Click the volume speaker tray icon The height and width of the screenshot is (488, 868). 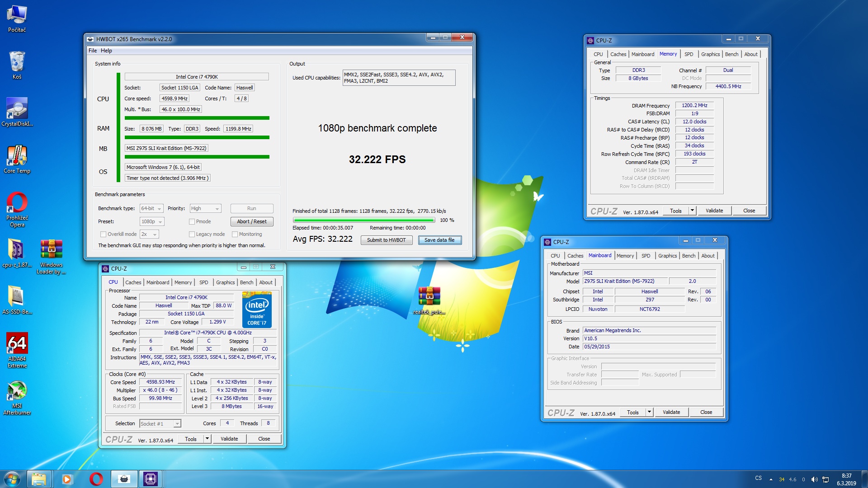pyautogui.click(x=814, y=479)
